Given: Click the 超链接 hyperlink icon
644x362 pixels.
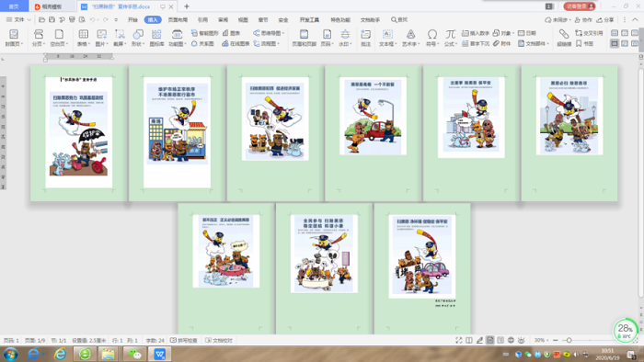Looking at the screenshot, I should (x=564, y=37).
